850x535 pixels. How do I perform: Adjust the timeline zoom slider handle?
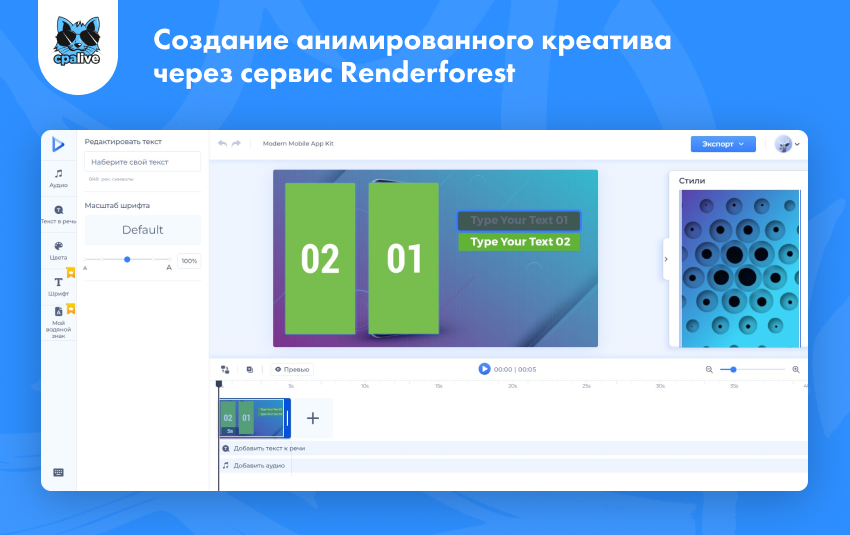[x=733, y=369]
